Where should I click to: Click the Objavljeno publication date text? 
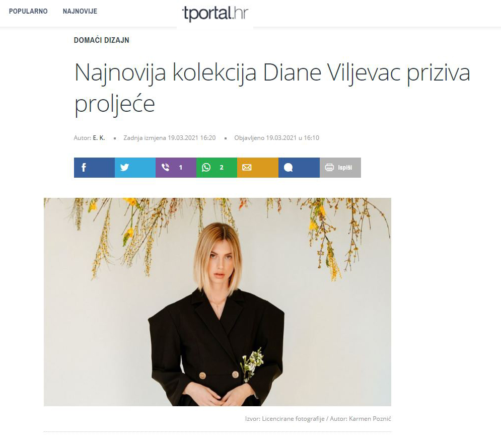tap(277, 137)
